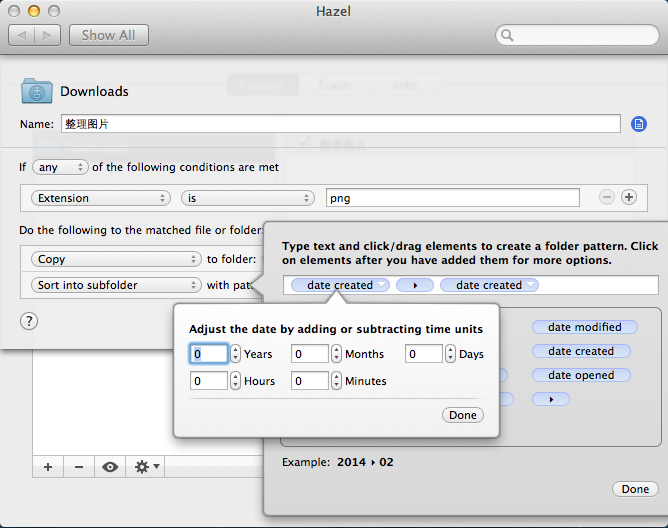Image resolution: width=668 pixels, height=528 pixels.
Task: Click the Days stepper arrows
Action: pos(450,354)
